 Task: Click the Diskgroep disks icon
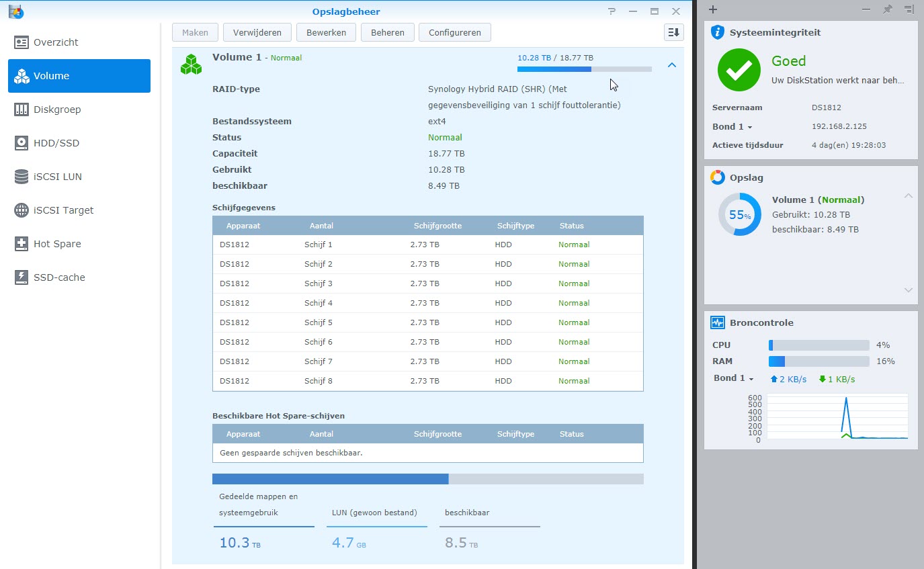(22, 110)
